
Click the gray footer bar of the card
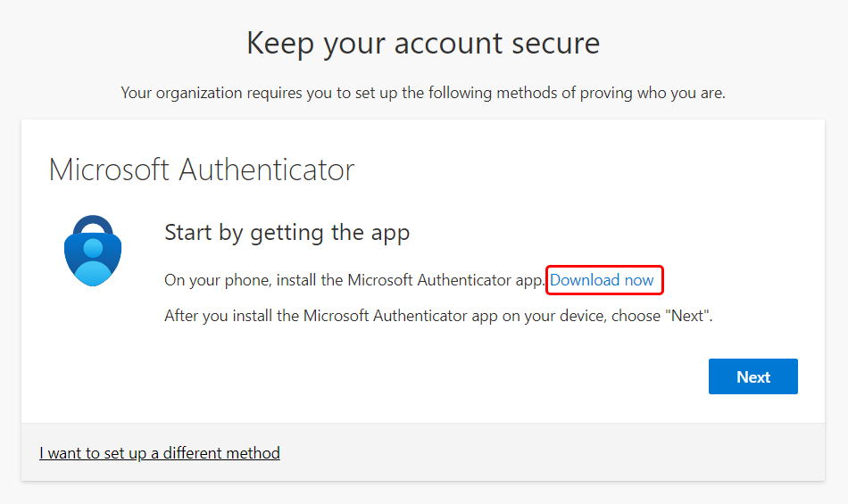pyautogui.click(x=423, y=452)
